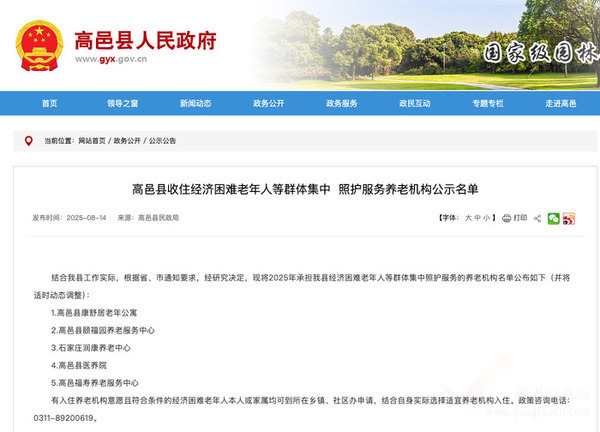Set font size to 大
600x432 pixels.
[468, 218]
